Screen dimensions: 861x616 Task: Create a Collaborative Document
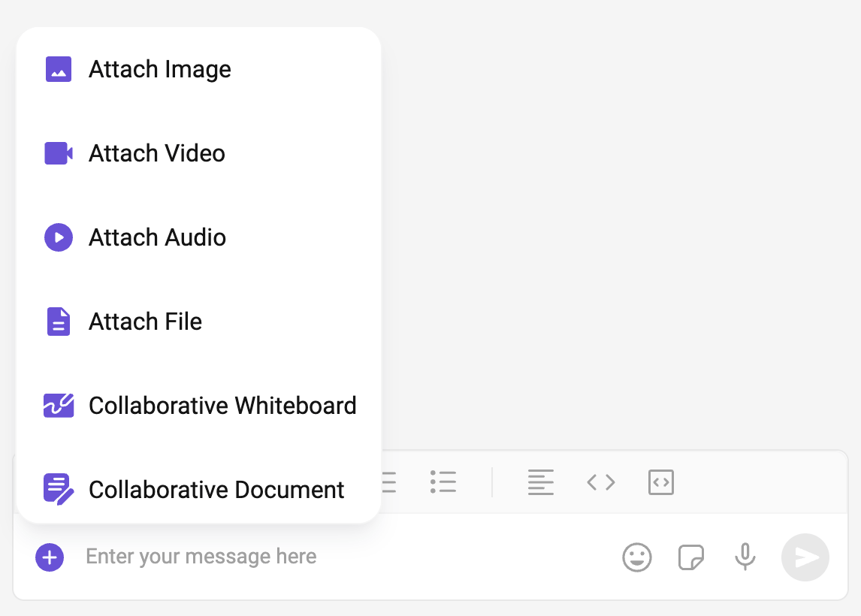click(199, 490)
